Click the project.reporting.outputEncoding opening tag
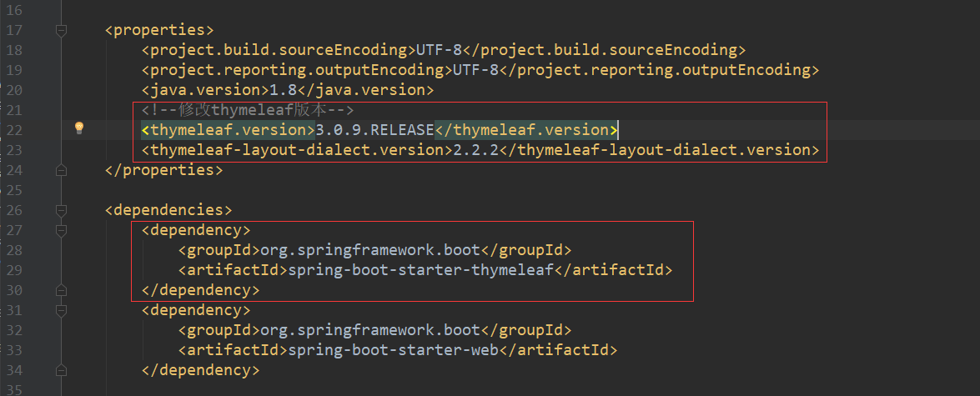Viewport: 980px width, 396px height. coord(296,70)
